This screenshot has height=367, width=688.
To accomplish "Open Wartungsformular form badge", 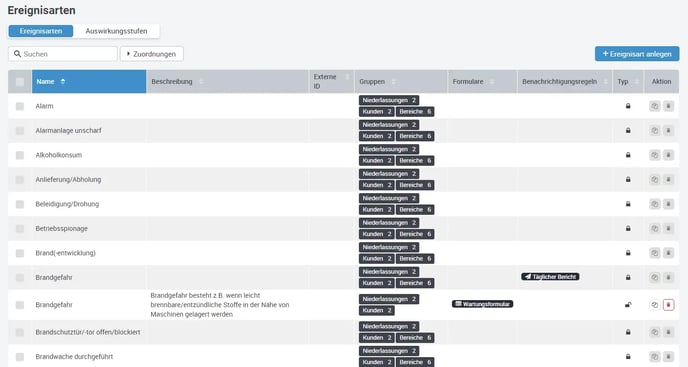I will coord(482,304).
